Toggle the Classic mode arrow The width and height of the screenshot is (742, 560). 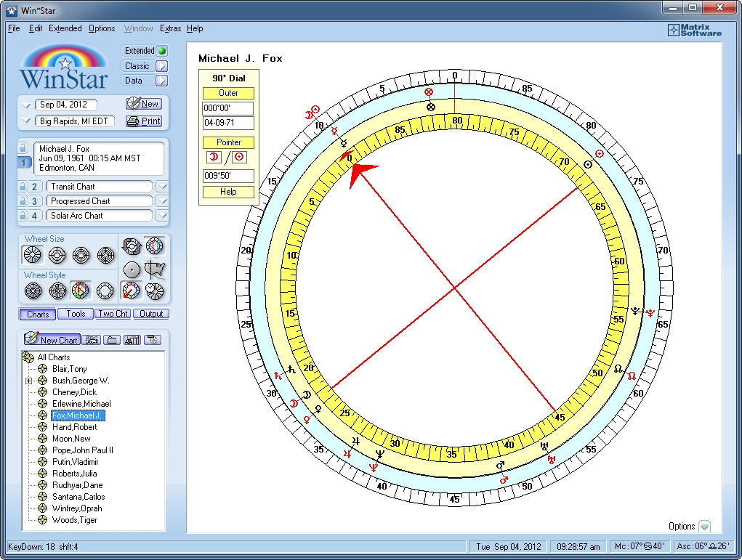pyautogui.click(x=162, y=66)
